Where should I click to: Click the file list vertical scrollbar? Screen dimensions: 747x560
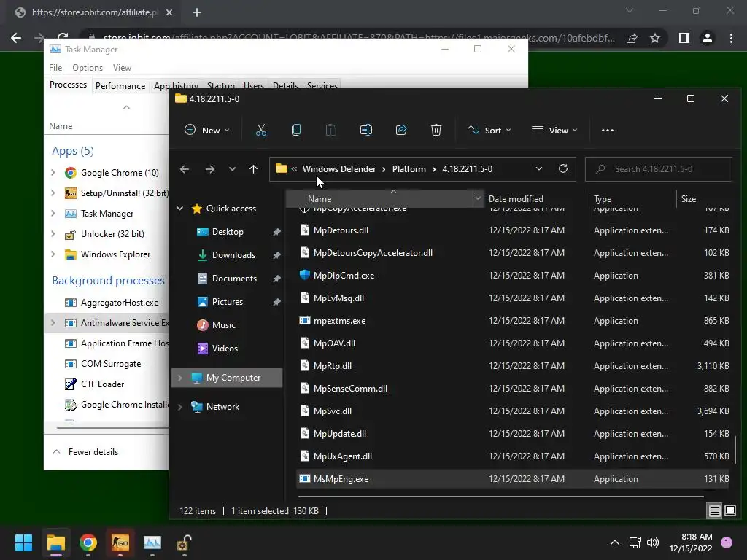[735, 448]
